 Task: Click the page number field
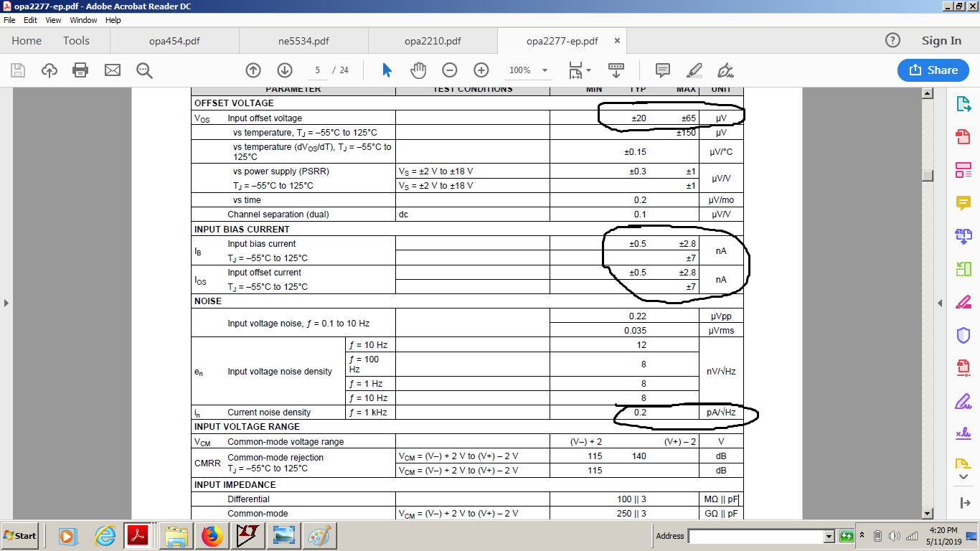(x=316, y=70)
